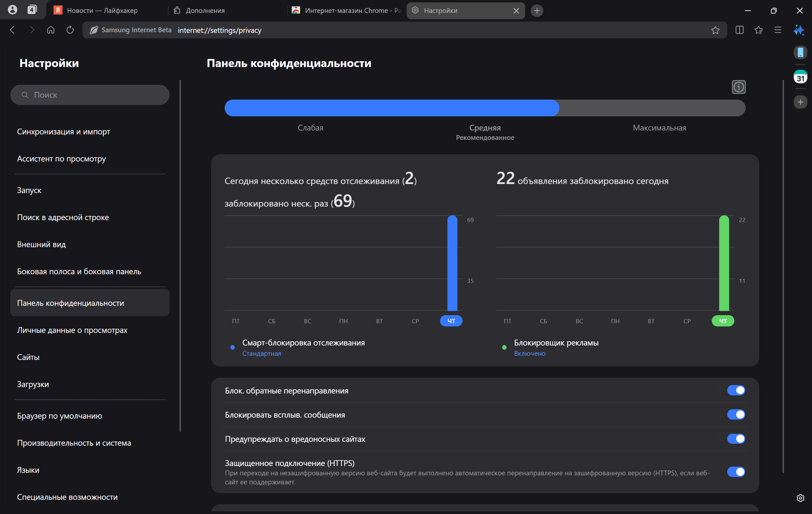Viewport: 812px width, 514px height.
Task: Click the settings Поиск search field
Action: [x=90, y=95]
